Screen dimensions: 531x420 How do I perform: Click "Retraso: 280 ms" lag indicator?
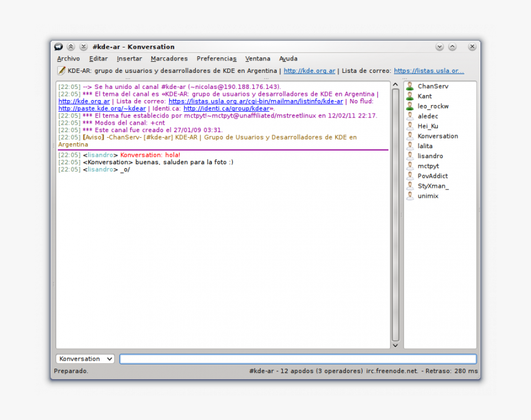click(451, 371)
